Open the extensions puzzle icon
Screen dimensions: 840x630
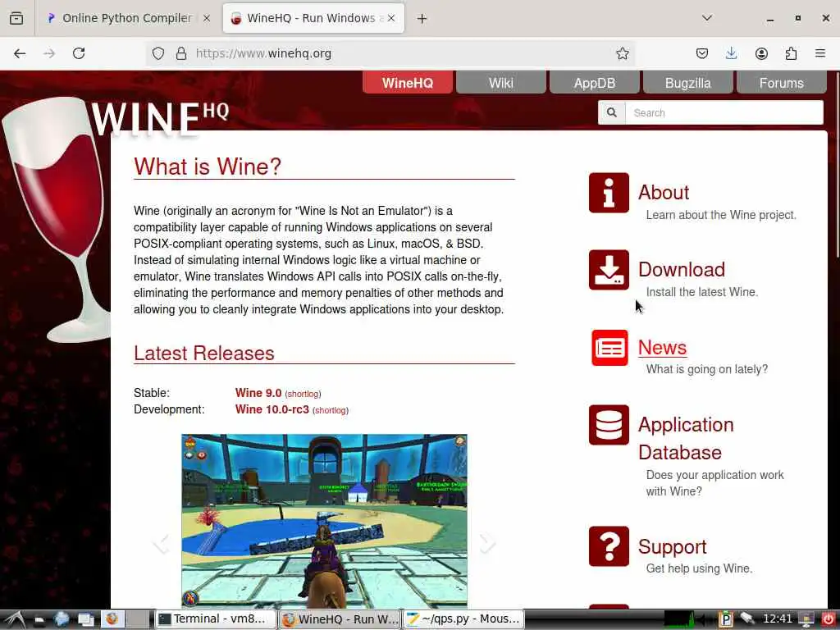click(791, 53)
